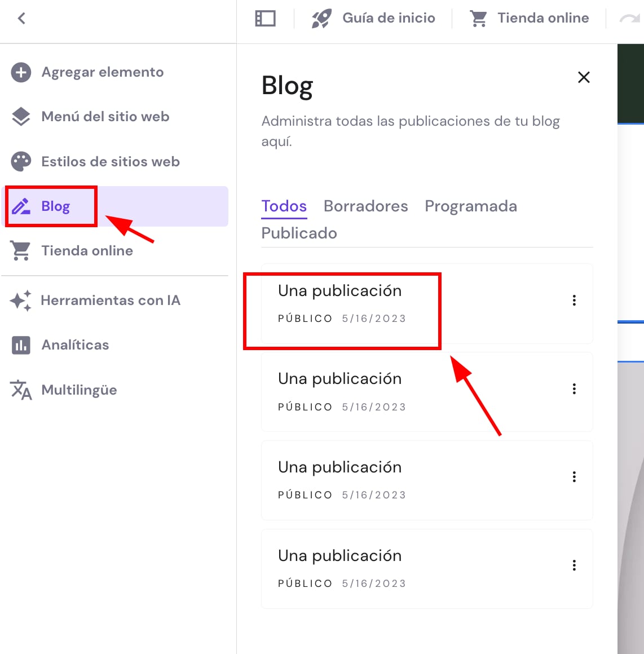
Task: Switch to the Programada tab
Action: [x=470, y=206]
